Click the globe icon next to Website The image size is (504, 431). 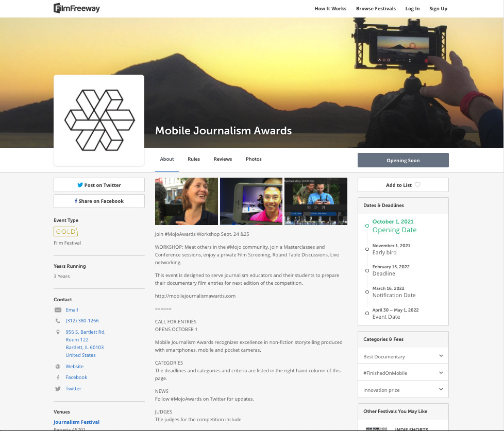click(x=58, y=367)
